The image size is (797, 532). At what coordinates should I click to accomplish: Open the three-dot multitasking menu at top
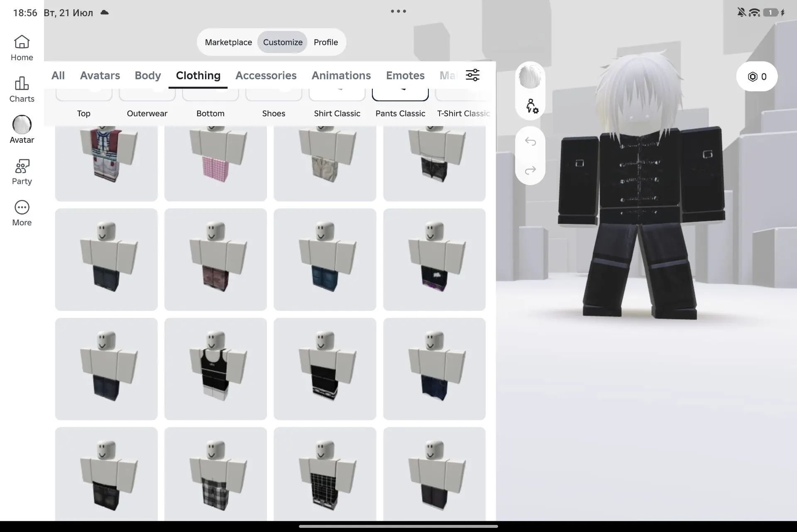(398, 12)
